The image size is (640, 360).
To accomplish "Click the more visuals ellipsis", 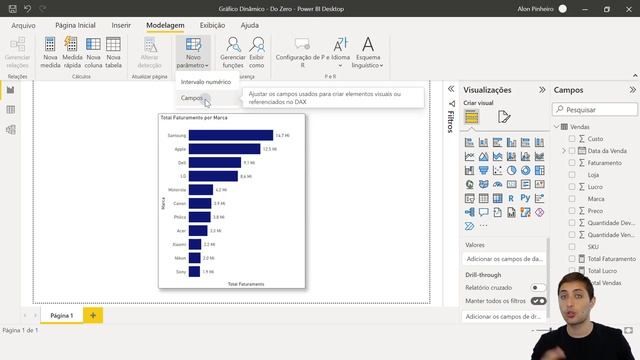I will pos(483,226).
